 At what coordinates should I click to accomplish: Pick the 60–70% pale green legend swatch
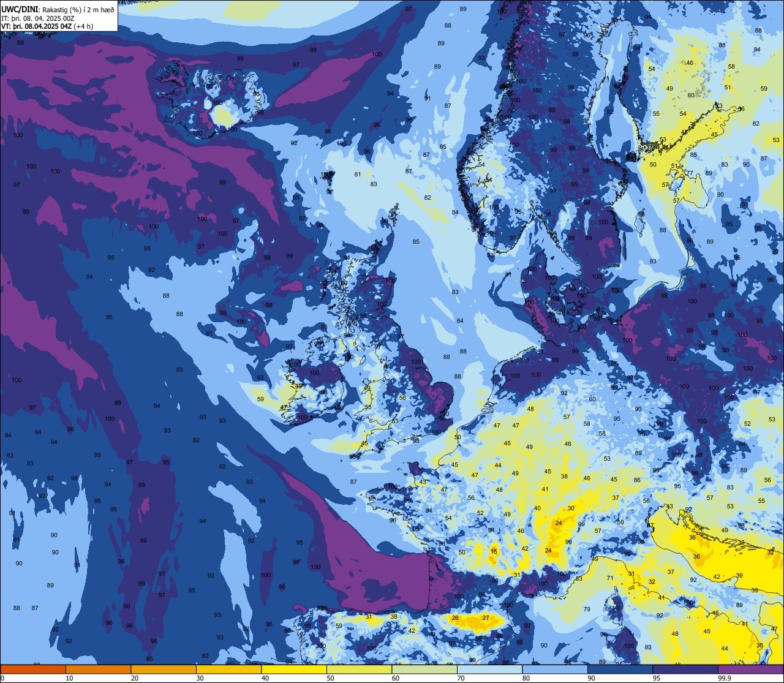(424, 669)
